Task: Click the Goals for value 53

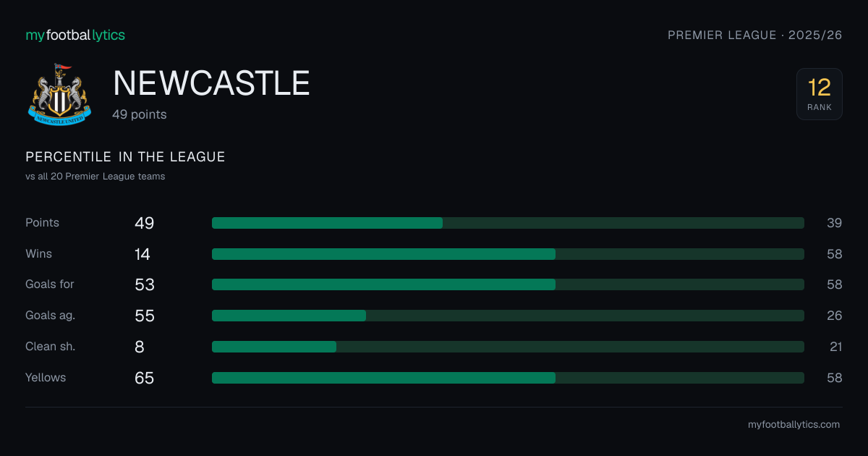Action: click(145, 284)
